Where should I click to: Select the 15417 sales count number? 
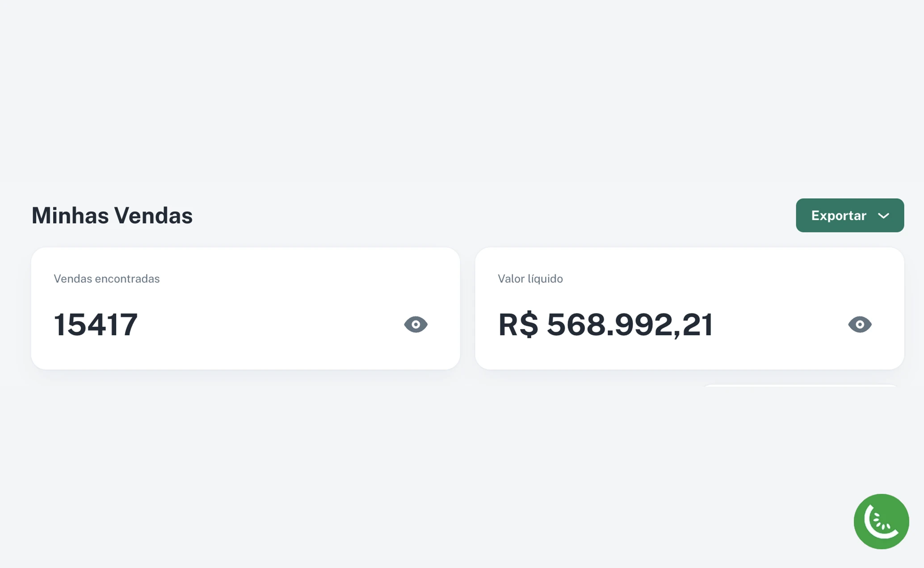click(96, 324)
